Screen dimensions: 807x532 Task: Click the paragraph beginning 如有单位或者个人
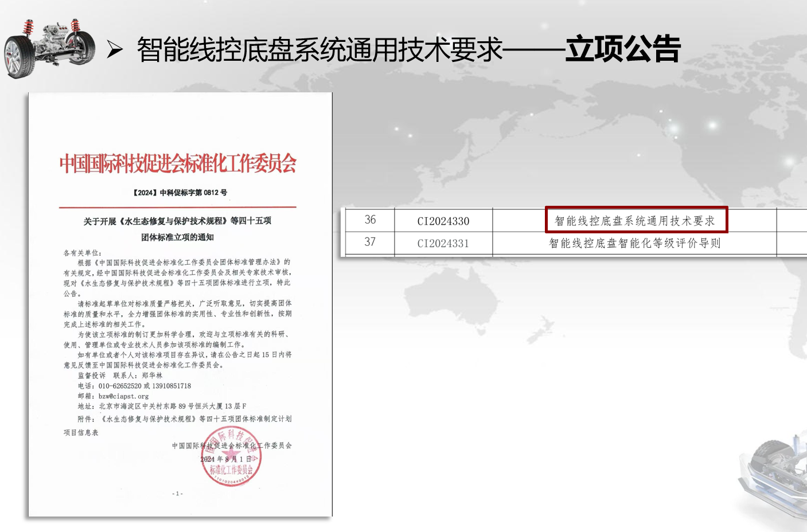pyautogui.click(x=178, y=360)
